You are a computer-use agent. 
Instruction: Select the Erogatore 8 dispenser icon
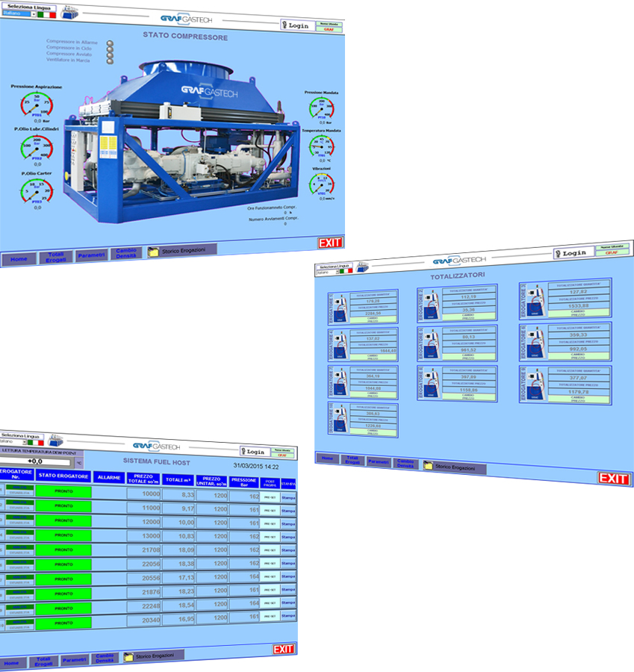tap(431, 383)
